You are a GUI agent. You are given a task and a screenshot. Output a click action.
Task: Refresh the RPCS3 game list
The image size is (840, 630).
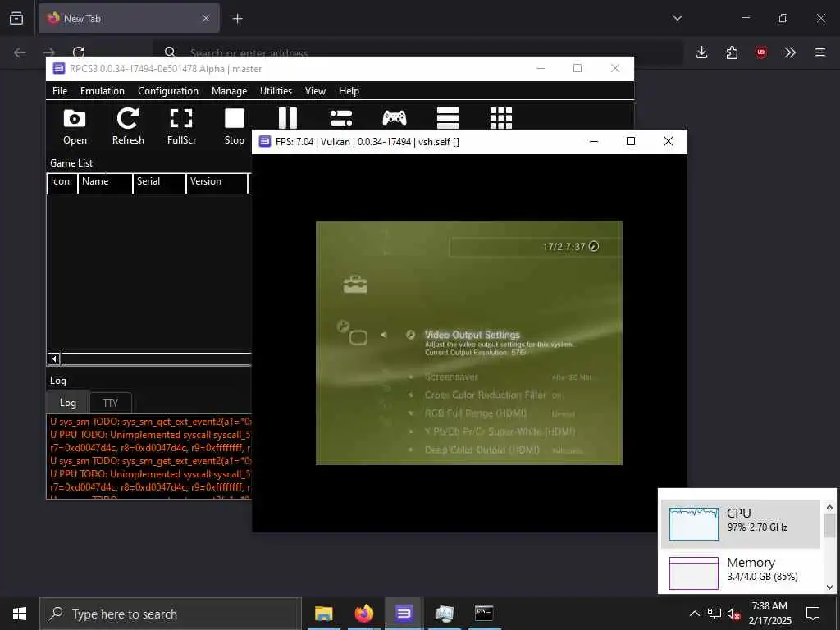[x=128, y=126]
